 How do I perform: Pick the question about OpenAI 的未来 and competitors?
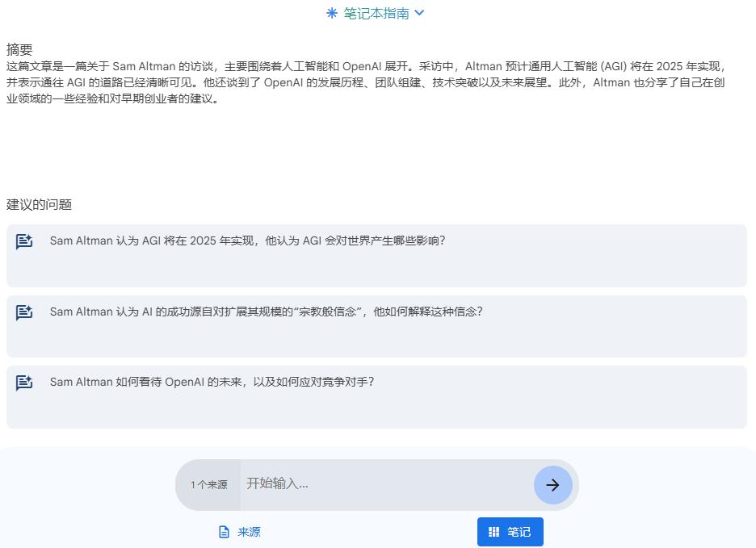212,382
